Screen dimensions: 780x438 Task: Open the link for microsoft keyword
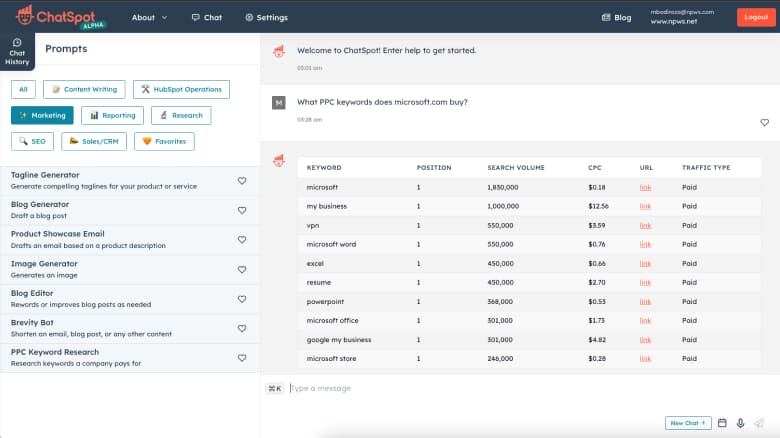coord(645,187)
